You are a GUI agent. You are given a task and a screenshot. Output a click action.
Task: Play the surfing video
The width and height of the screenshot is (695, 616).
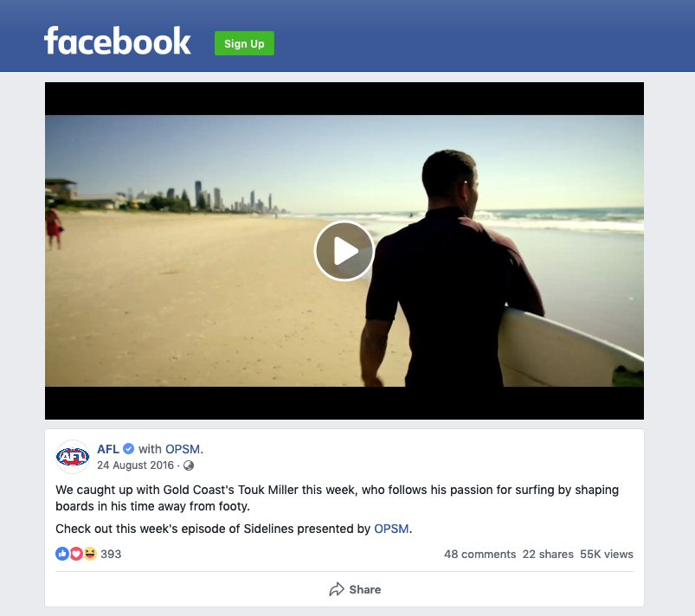[344, 251]
